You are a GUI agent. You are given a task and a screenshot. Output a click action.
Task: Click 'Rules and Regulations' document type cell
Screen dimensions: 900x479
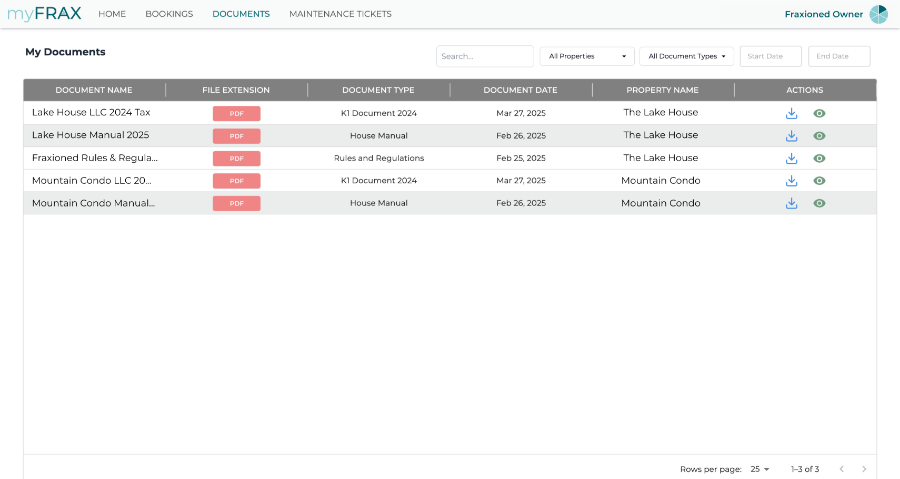click(x=379, y=158)
